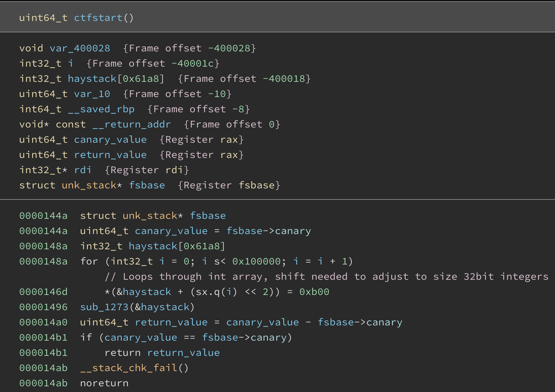This screenshot has height=392, width=555.
Task: Click address 00001496 in the listing
Action: coord(43,307)
